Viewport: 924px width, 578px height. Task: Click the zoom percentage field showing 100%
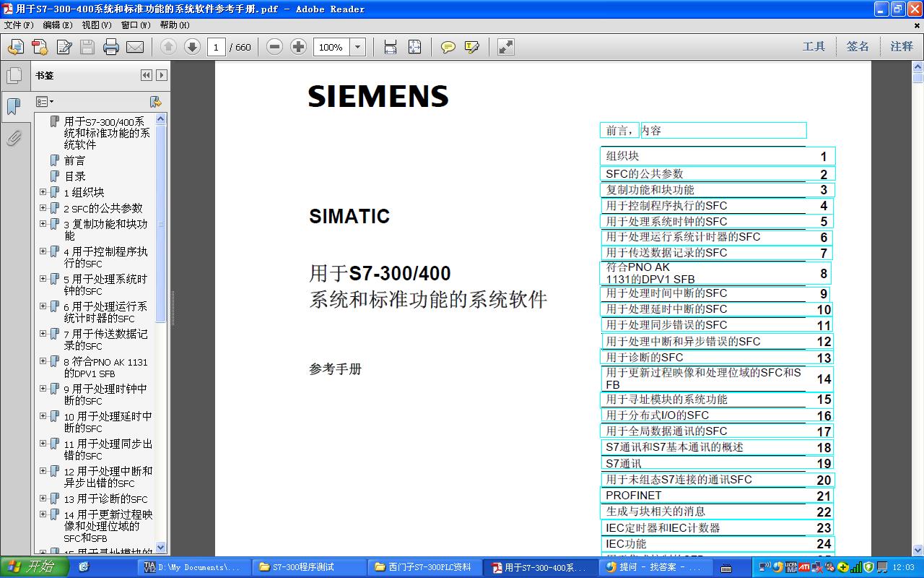[332, 47]
